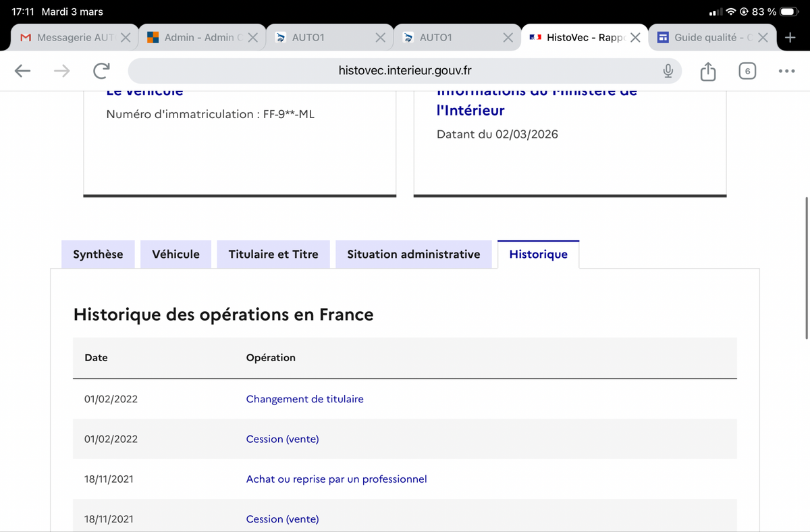Open the tab overview showing 6 tabs
Screen dimensions: 810x532
pos(747,71)
